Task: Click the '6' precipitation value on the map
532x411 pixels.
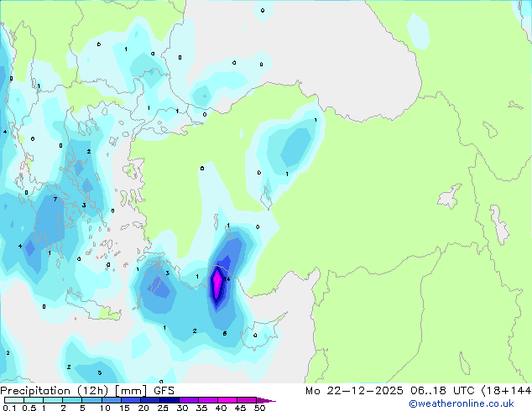Action: pos(225,334)
